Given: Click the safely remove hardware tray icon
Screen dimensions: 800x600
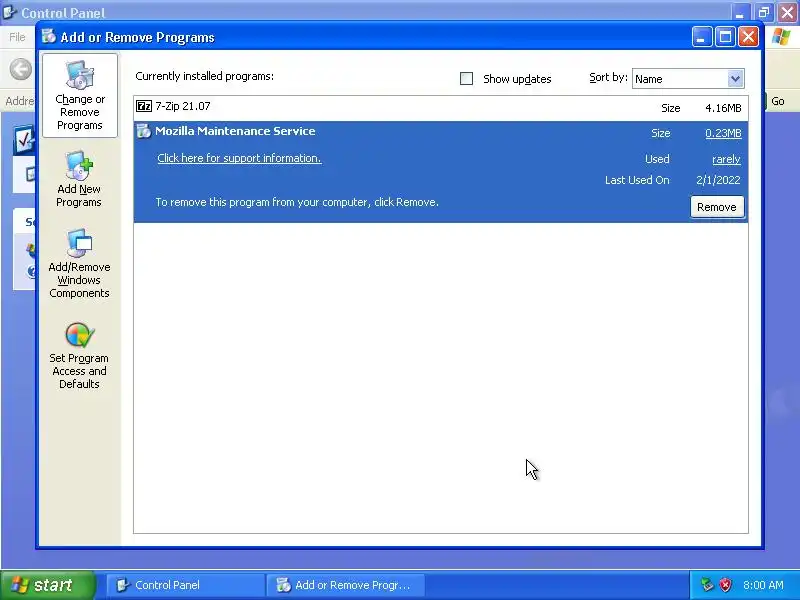Looking at the screenshot, I should click(707, 585).
